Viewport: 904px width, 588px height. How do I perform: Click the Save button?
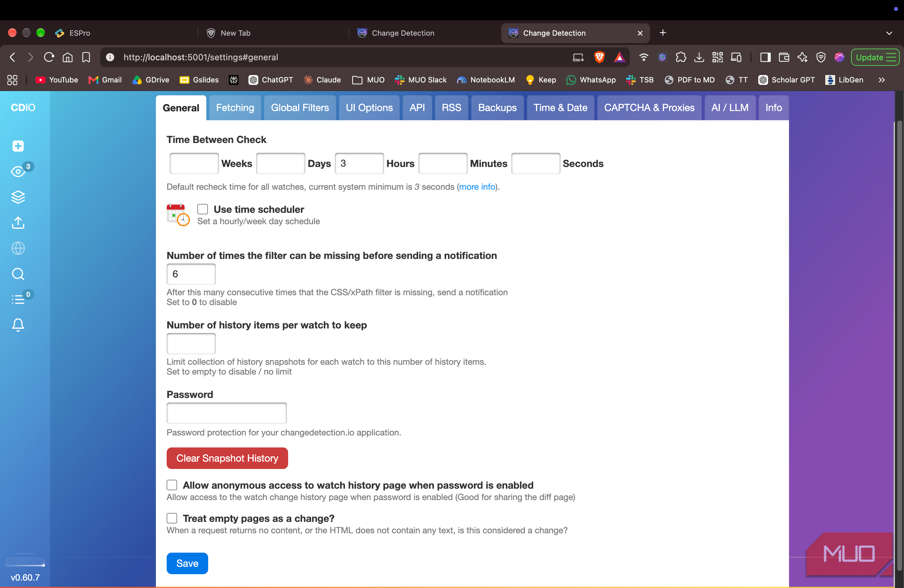tap(187, 563)
